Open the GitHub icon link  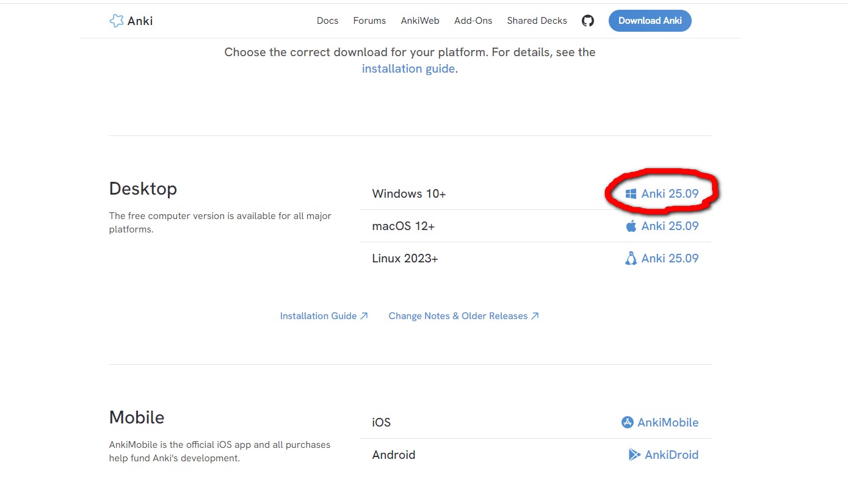tap(587, 21)
